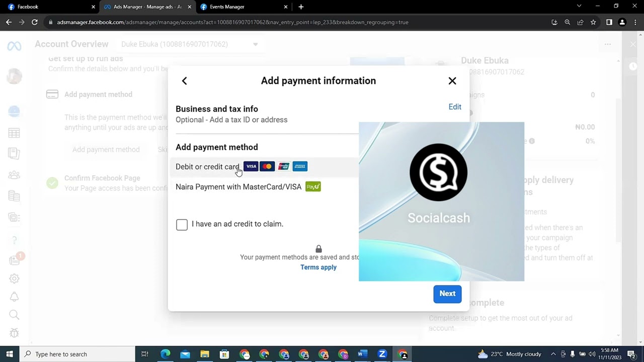Close the Events Manager browser tab
Viewport: 644px width, 362px height.
(286, 7)
